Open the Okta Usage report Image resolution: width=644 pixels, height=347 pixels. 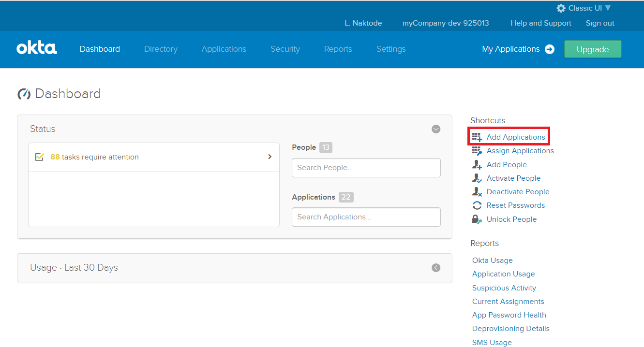coord(492,260)
